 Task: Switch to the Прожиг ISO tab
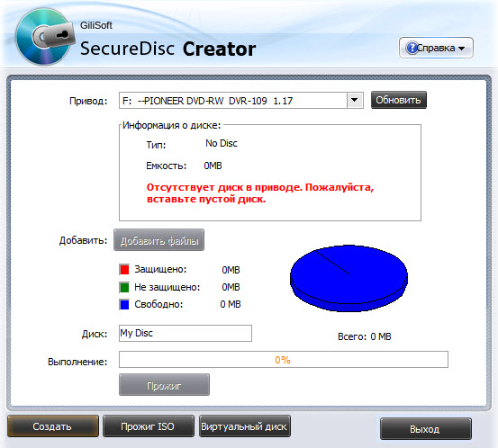(149, 426)
